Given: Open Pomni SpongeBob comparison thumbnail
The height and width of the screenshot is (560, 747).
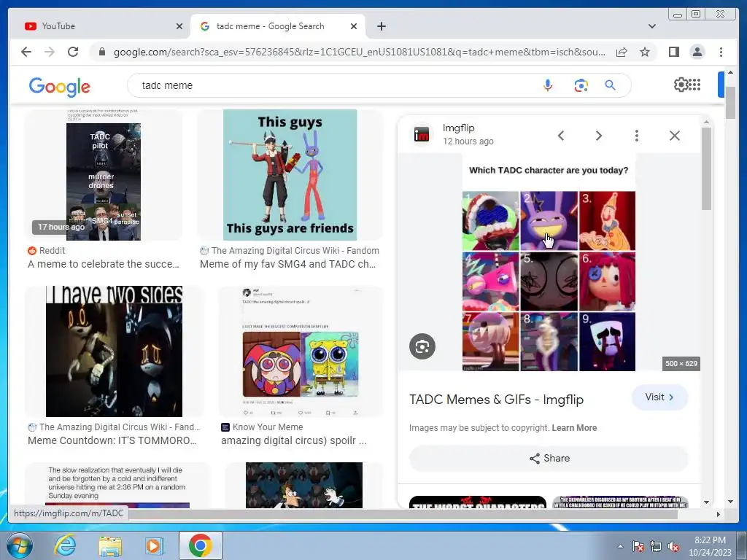Looking at the screenshot, I should [x=301, y=351].
